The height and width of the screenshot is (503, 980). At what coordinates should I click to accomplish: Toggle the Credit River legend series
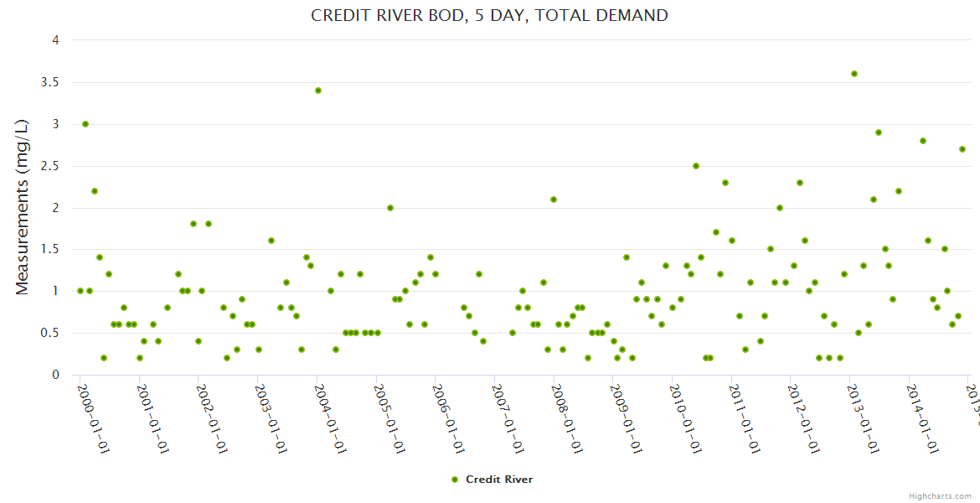coord(498,480)
